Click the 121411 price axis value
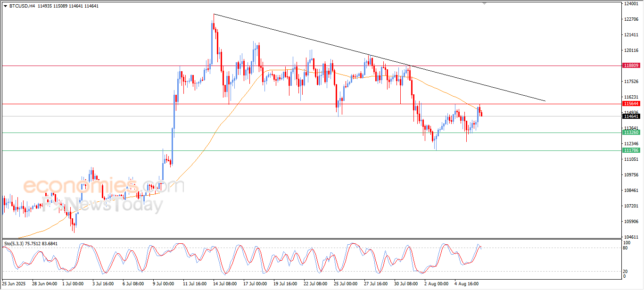This screenshot has width=644, height=290. [631, 35]
